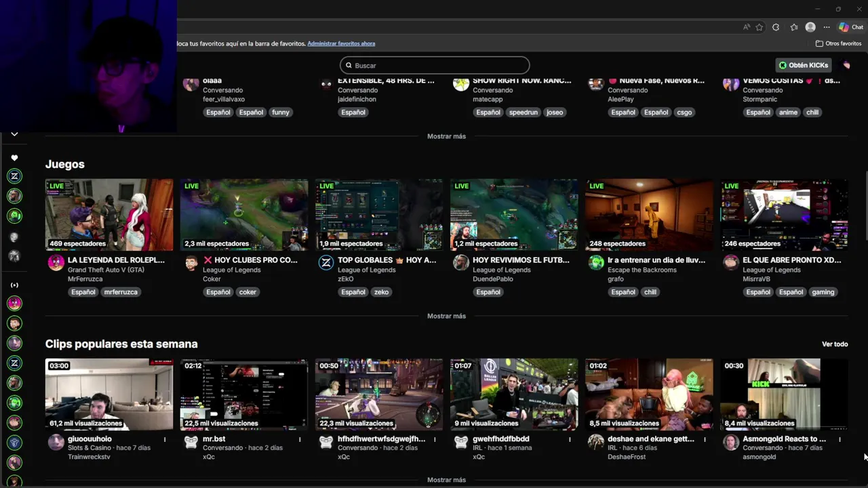Image resolution: width=868 pixels, height=488 pixels.
Task: Open the Otros favoritos folder
Action: (x=838, y=43)
